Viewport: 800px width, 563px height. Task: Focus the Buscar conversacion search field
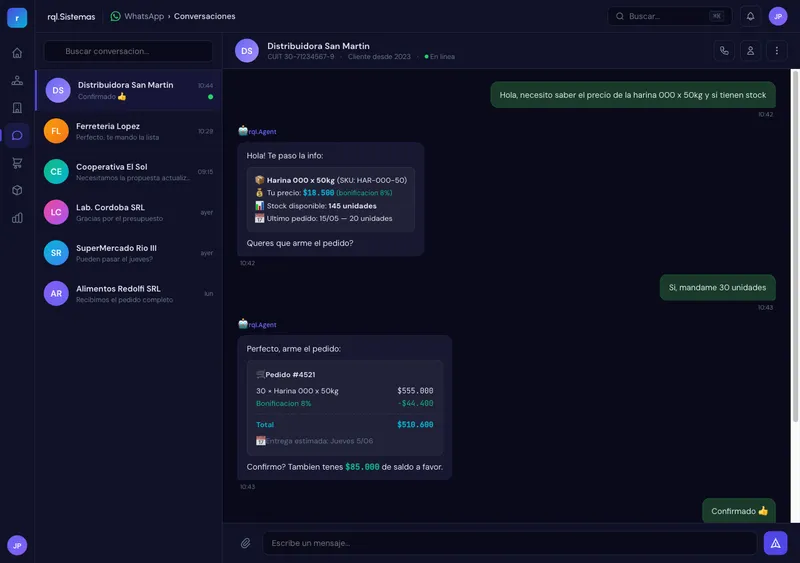click(128, 51)
